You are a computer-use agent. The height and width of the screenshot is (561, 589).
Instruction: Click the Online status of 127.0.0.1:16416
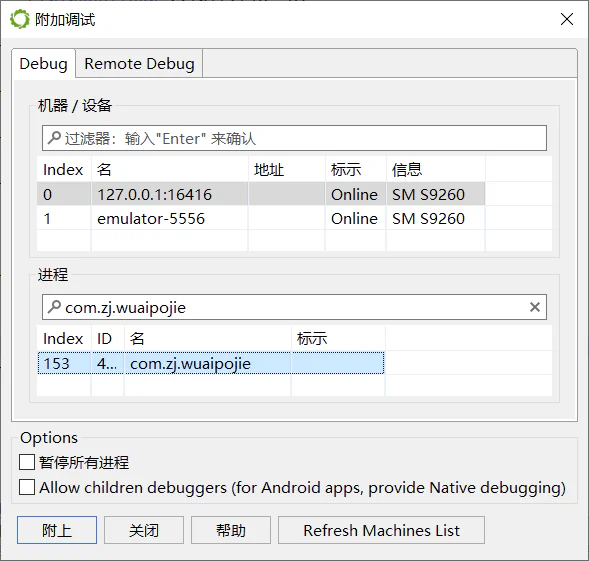[354, 194]
